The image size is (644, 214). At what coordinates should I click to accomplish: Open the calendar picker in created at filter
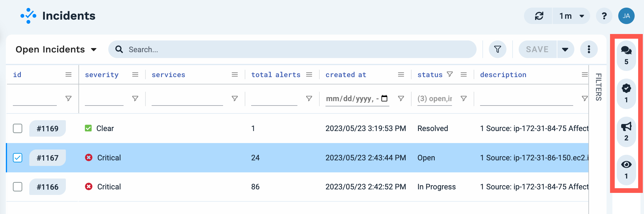click(x=384, y=98)
